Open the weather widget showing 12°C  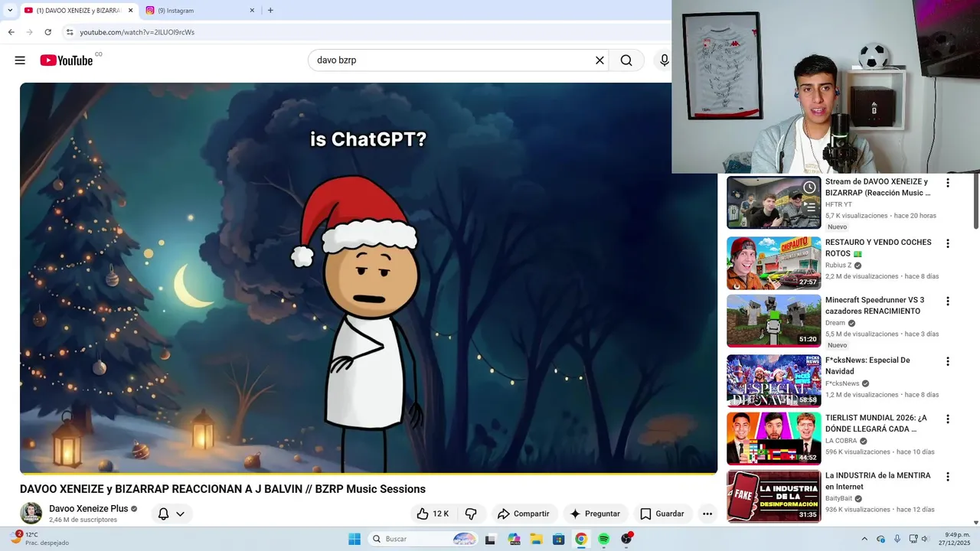pyautogui.click(x=40, y=539)
